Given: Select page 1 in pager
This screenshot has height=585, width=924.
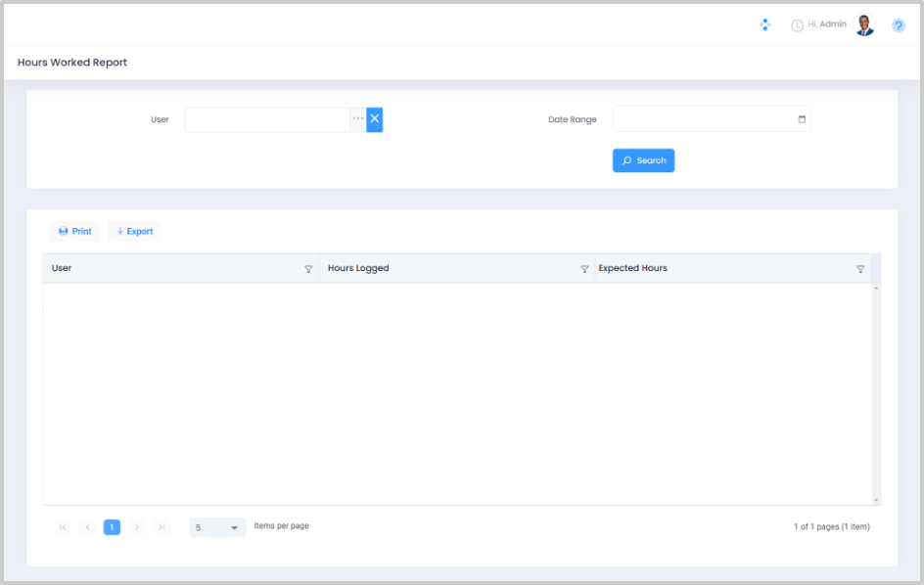Looking at the screenshot, I should point(112,527).
